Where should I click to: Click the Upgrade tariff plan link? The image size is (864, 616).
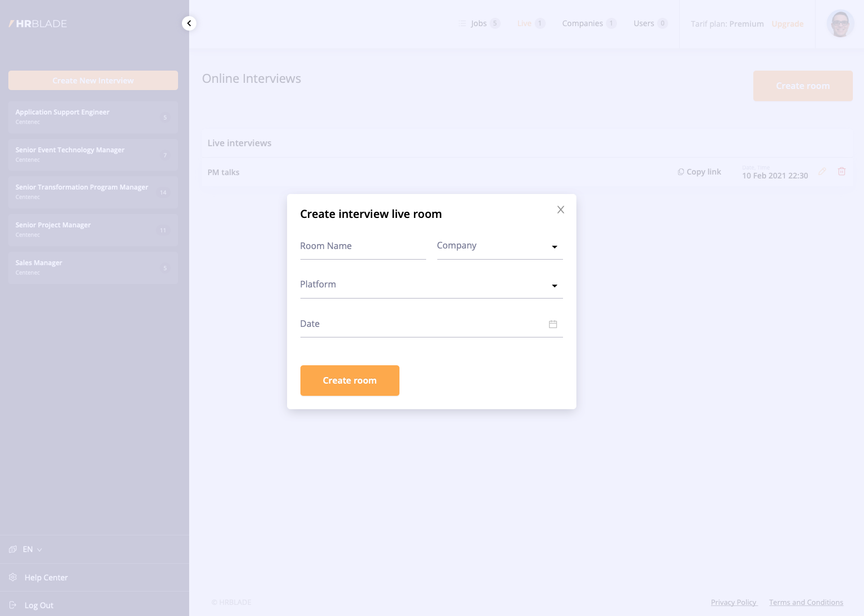coord(787,24)
